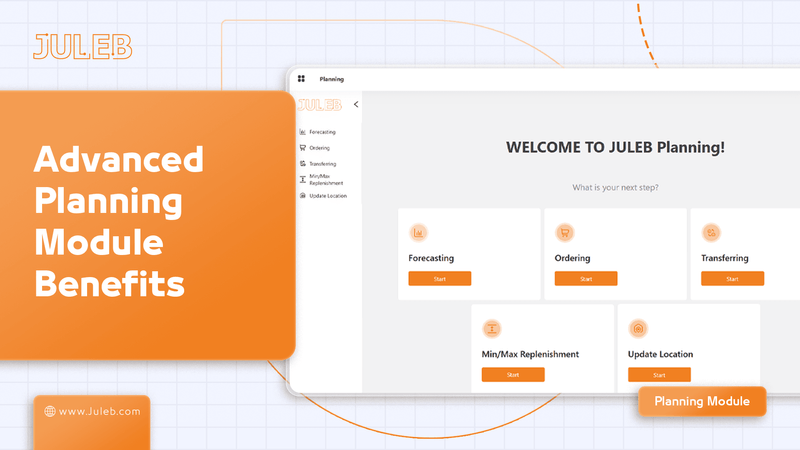Click the JULEB logo in the sidebar

tap(320, 104)
